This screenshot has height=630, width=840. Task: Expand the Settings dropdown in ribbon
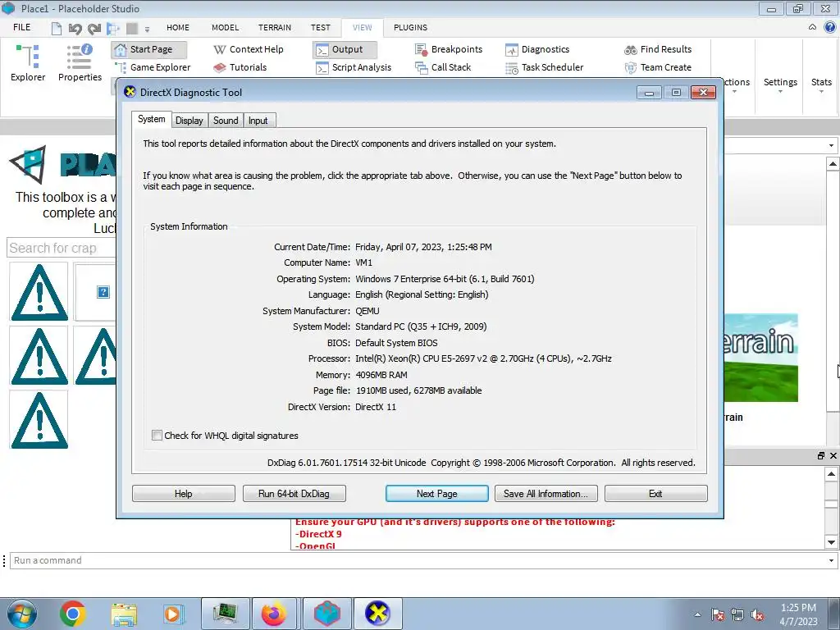point(780,85)
